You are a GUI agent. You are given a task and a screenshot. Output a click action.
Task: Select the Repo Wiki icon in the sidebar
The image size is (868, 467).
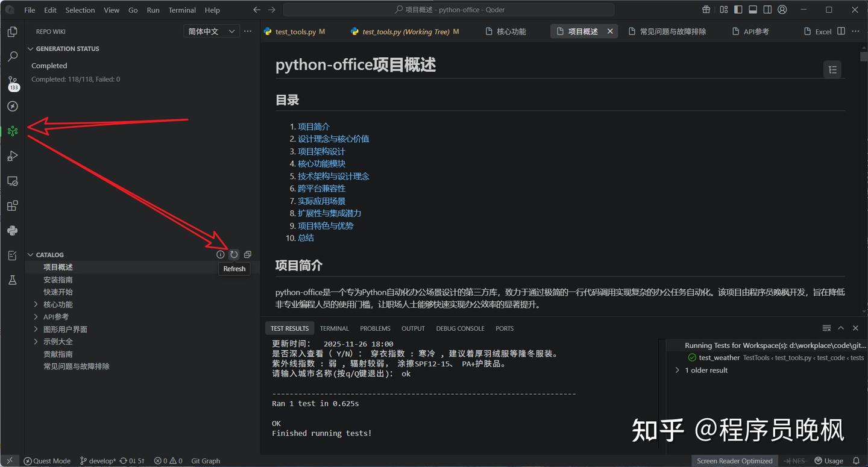(12, 131)
